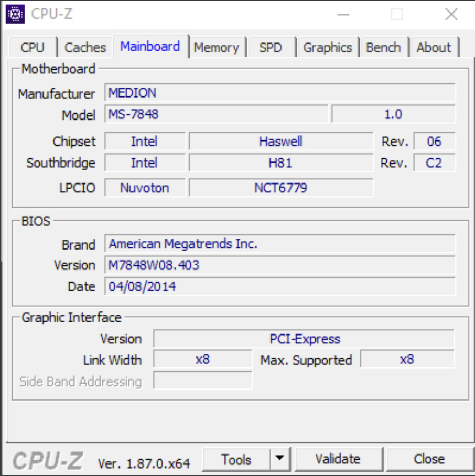Click the model revision 1.0 field
This screenshot has height=476, width=475.
pos(393,114)
